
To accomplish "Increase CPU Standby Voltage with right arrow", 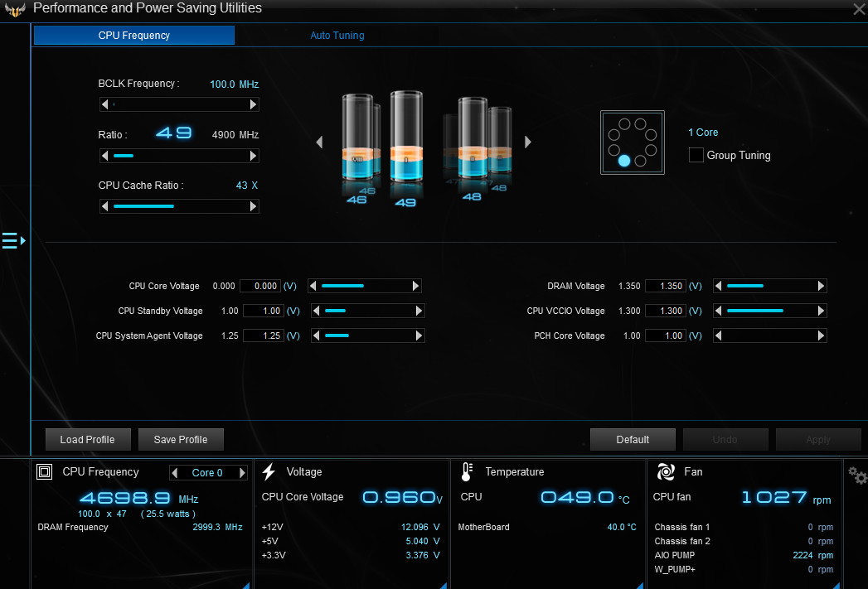I will pyautogui.click(x=419, y=311).
